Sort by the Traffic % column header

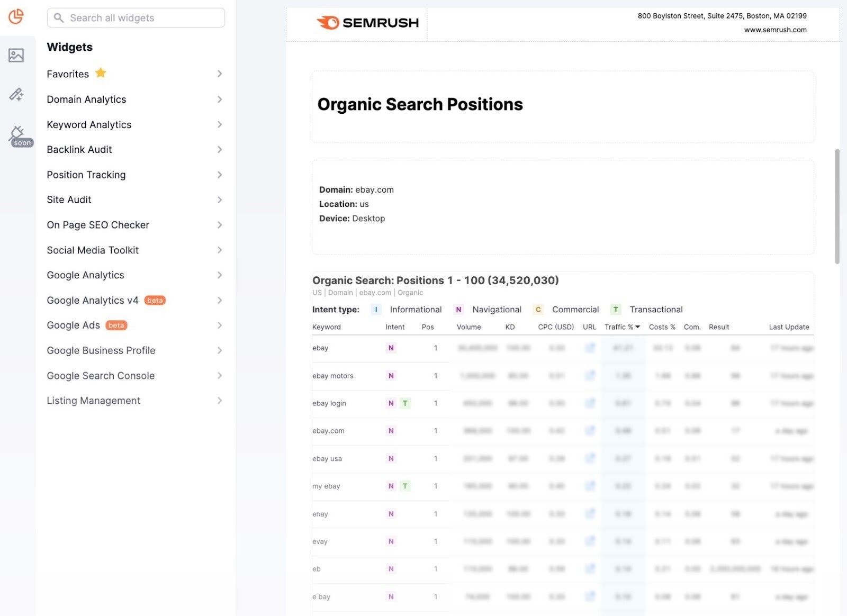click(x=622, y=327)
